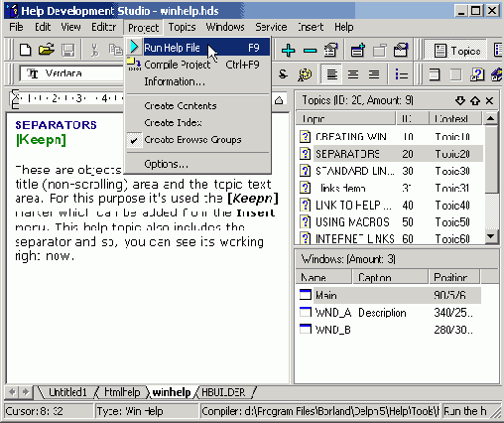This screenshot has width=504, height=423.
Task: Click the cyan minus remove topic icon
Action: point(310,51)
